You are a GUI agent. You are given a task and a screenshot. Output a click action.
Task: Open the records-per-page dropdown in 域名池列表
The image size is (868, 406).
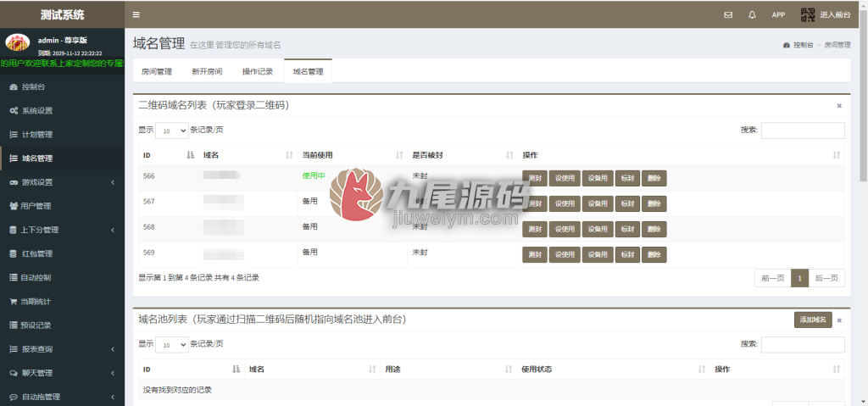(x=172, y=344)
